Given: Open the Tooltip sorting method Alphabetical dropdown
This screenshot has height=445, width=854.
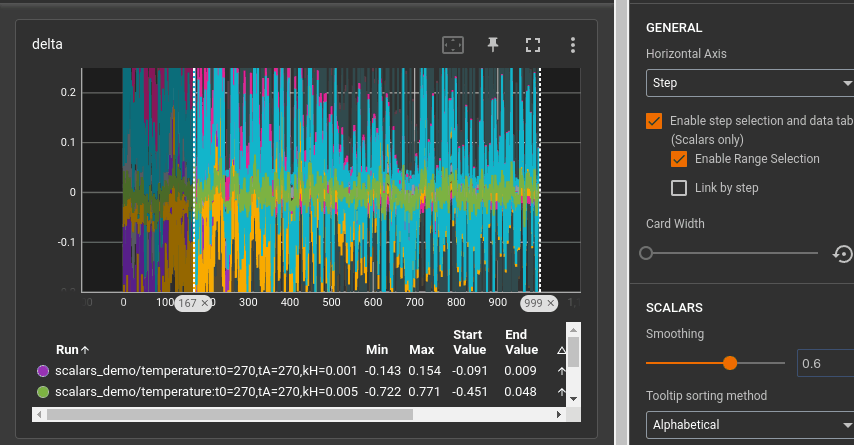Looking at the screenshot, I should pyautogui.click(x=750, y=425).
